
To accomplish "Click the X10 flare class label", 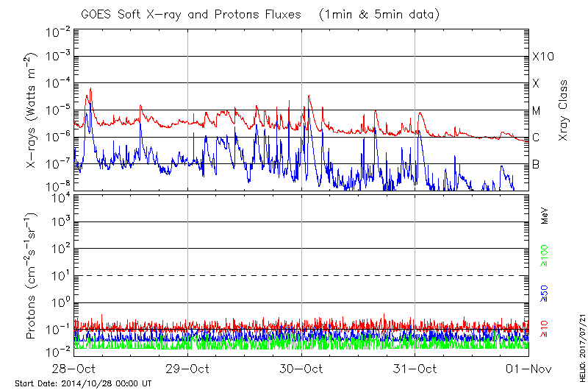I will [x=542, y=57].
